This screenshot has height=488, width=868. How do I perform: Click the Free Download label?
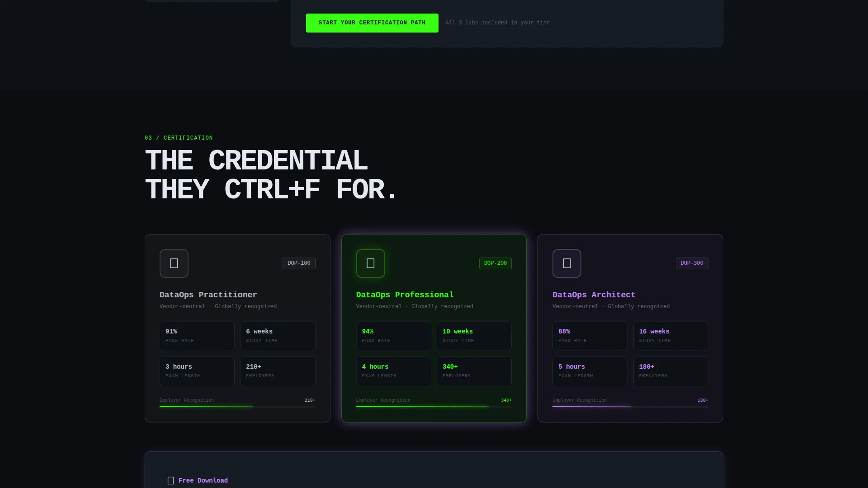tap(203, 481)
